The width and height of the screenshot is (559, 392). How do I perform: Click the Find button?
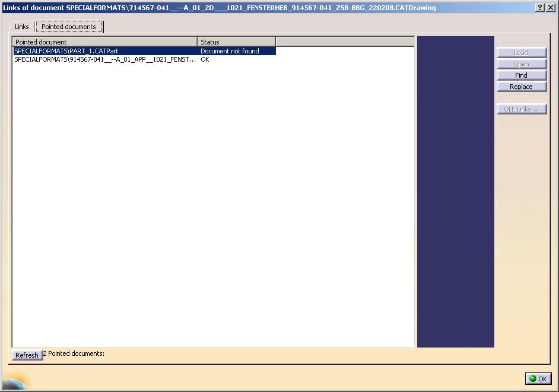[521, 75]
